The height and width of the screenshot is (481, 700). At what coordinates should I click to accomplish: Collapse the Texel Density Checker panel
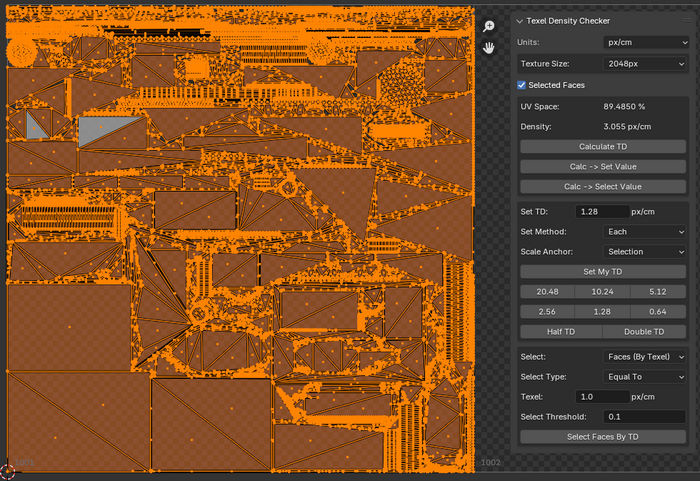pyautogui.click(x=520, y=20)
